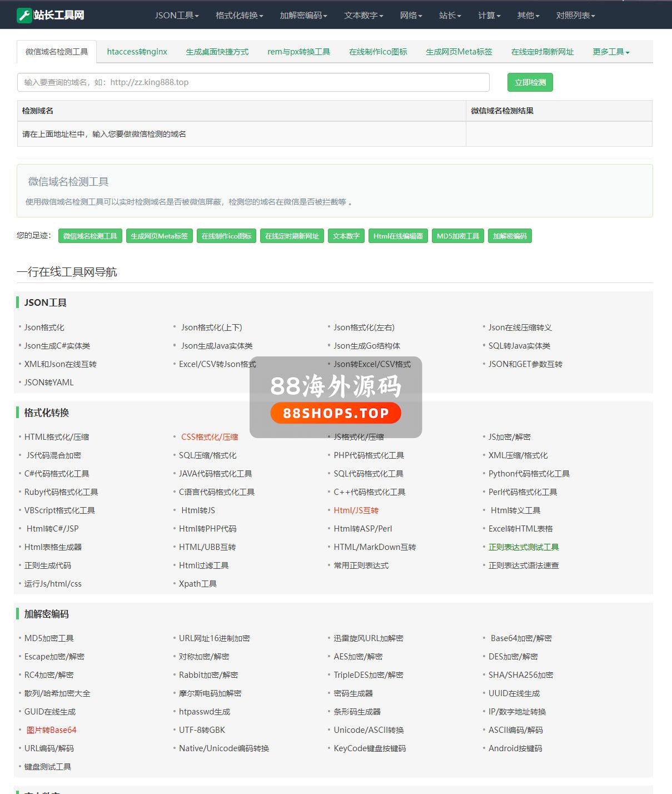Viewport: 672px width, 794px height.
Task: Open the Html在线编辑器 footprint tag
Action: click(398, 236)
